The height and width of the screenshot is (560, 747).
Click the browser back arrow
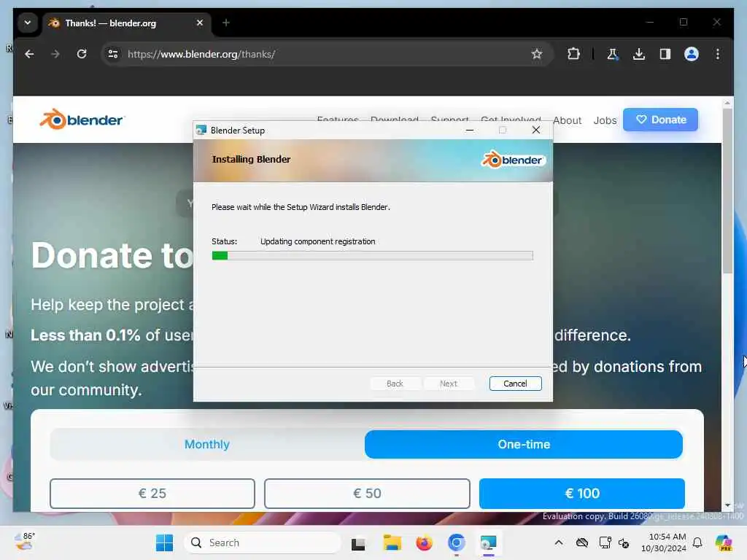pos(29,54)
